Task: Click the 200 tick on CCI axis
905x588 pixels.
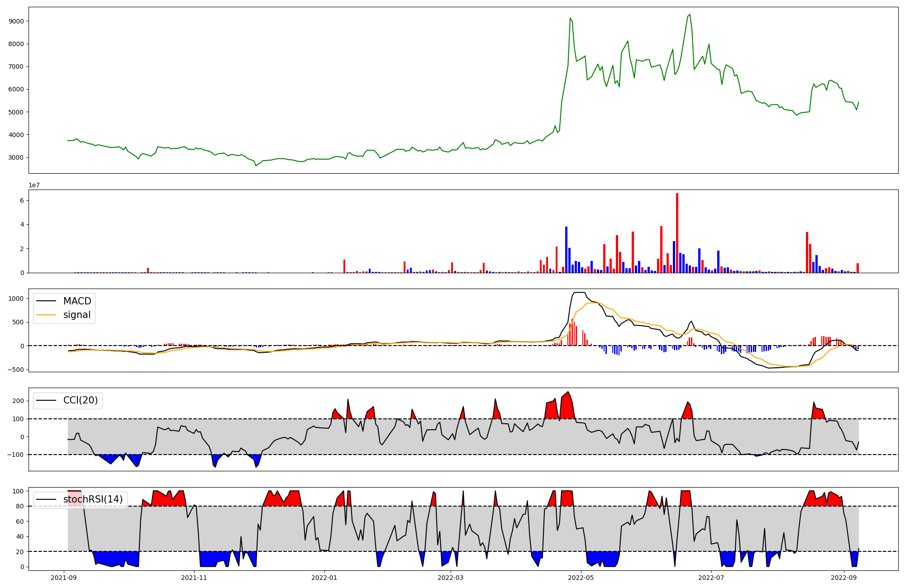Action: point(18,401)
